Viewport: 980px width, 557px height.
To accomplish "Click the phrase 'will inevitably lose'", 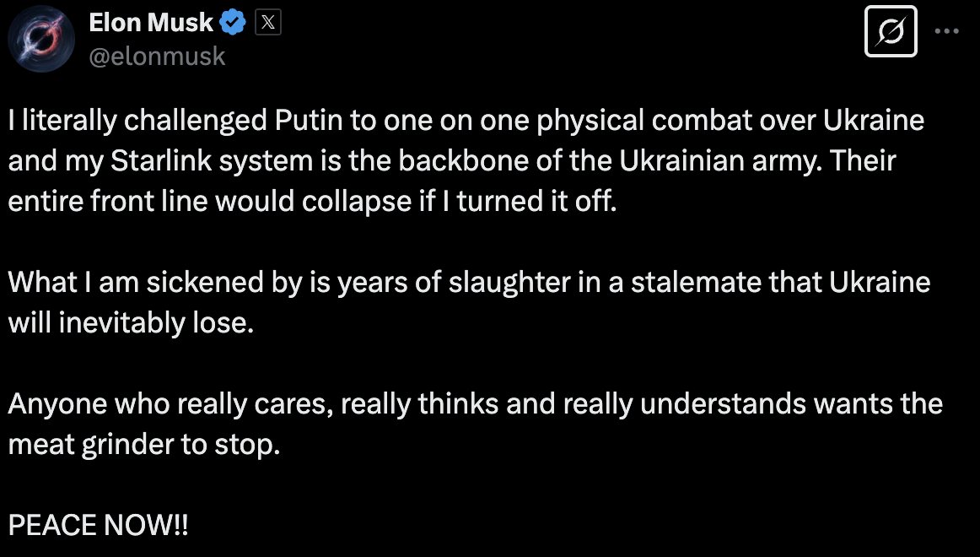I will (131, 323).
